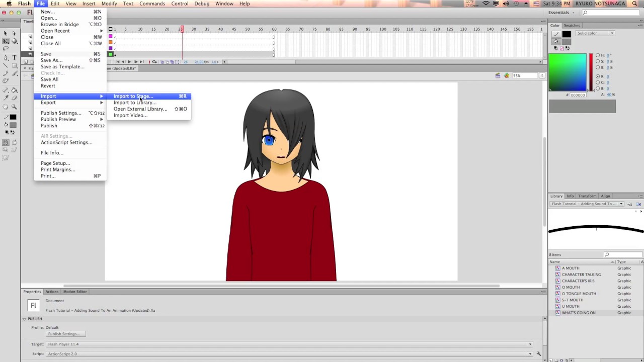Select the Deco tool
The height and width of the screenshot is (362, 644).
[6, 80]
